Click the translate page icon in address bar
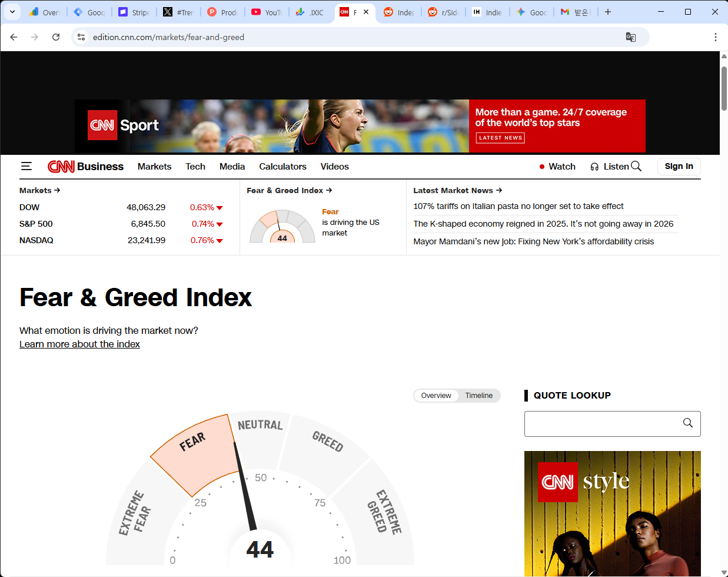 tap(630, 37)
